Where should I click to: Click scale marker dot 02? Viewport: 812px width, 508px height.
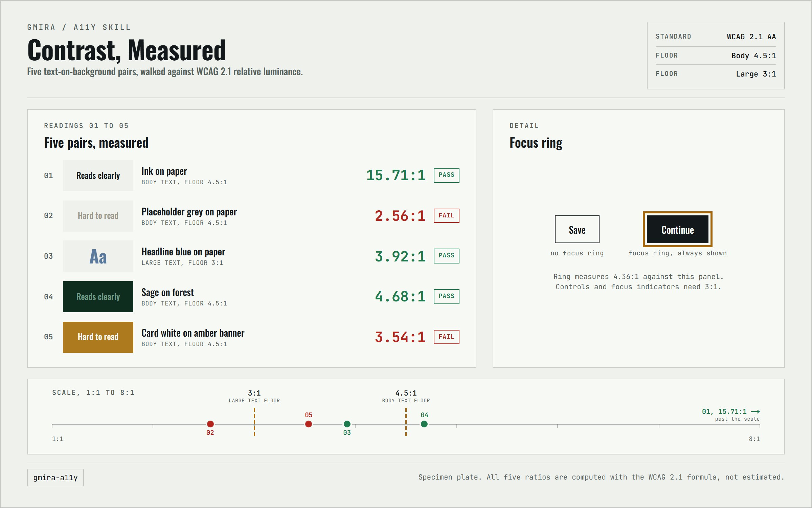[x=210, y=424]
